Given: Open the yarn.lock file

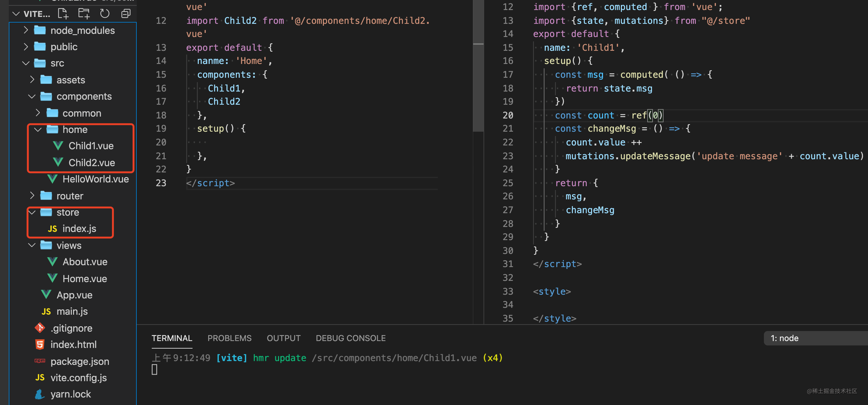Looking at the screenshot, I should coord(71,394).
